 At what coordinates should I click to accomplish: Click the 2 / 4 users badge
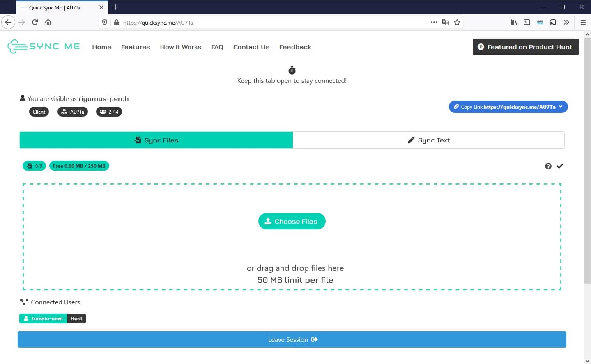[109, 112]
